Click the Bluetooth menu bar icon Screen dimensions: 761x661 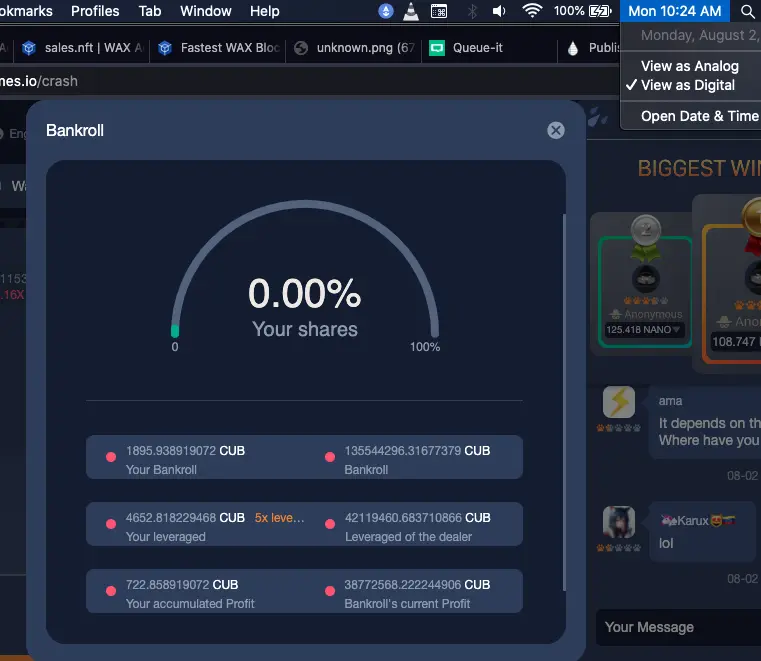472,11
